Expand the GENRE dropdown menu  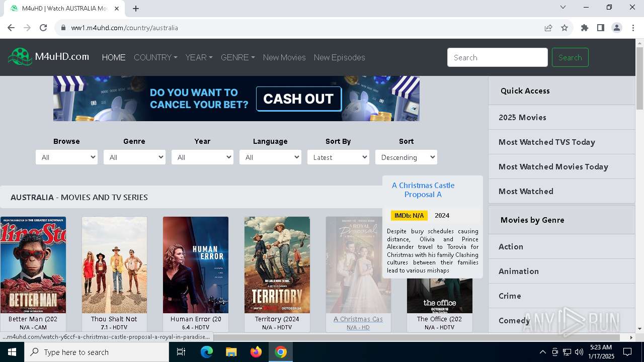coord(237,57)
